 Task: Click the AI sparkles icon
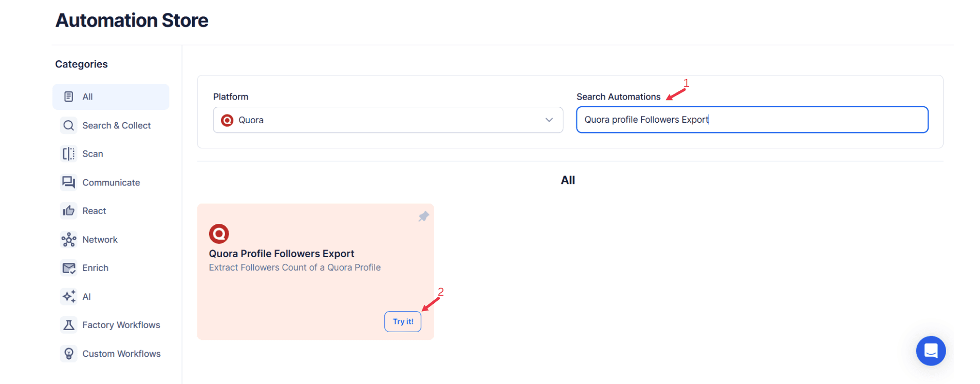click(69, 296)
